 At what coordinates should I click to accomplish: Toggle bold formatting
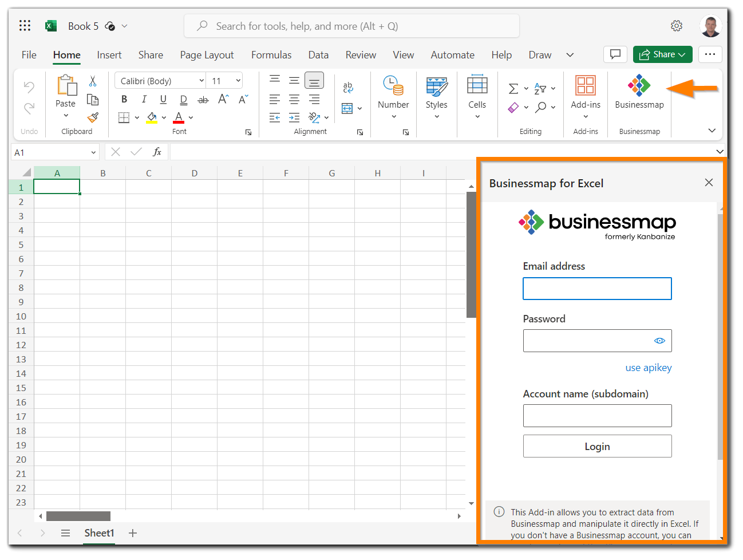[x=124, y=98]
